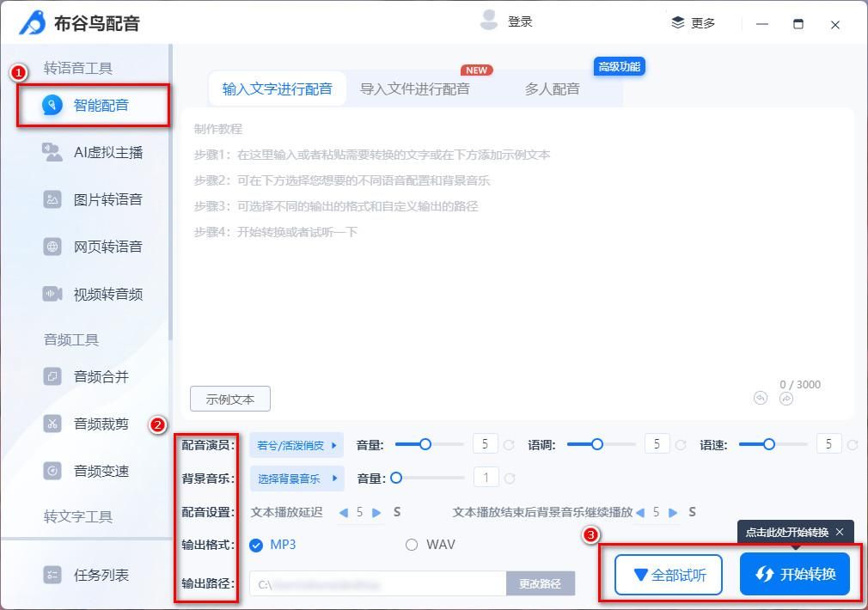868x610 pixels.
Task: Increase 背景音乐继续播放 seconds with right arrow
Action: click(673, 513)
